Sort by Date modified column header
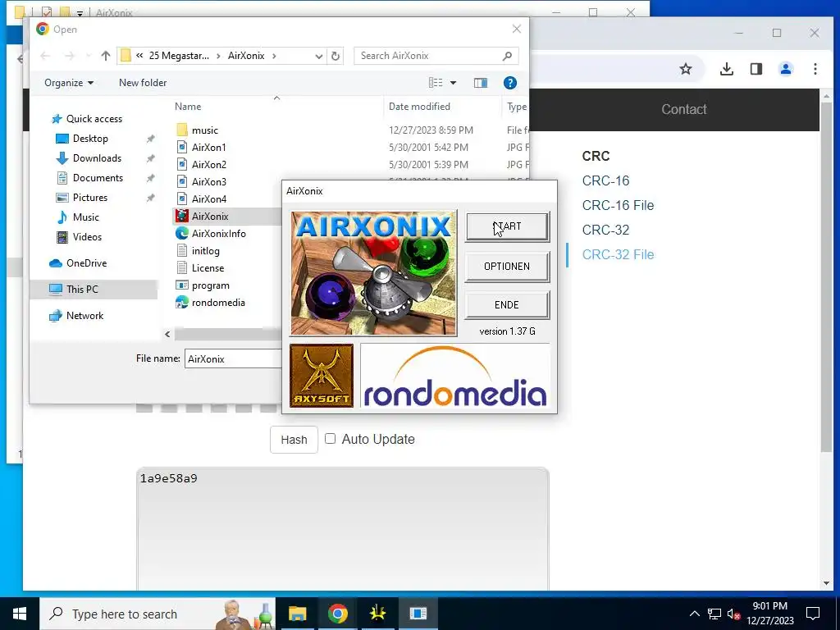 click(x=419, y=107)
